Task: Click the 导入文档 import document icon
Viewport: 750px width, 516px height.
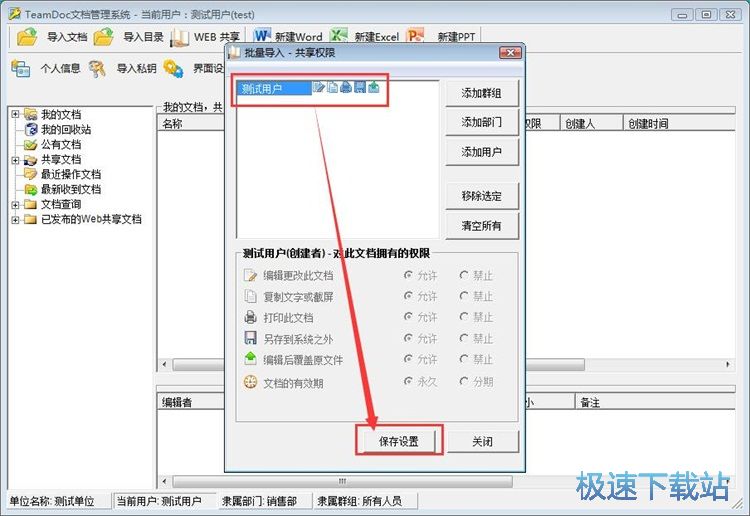Action: 27,36
